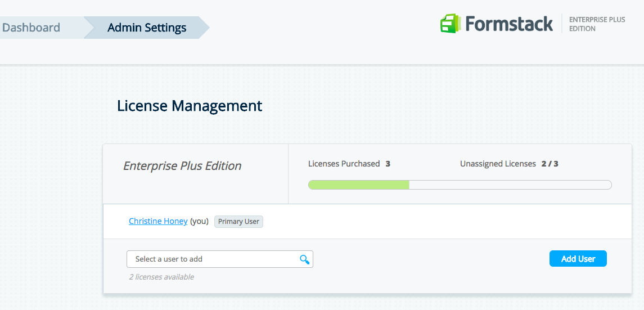This screenshot has width=644, height=310.
Task: Click the empty portion of the license bar
Action: pos(510,185)
